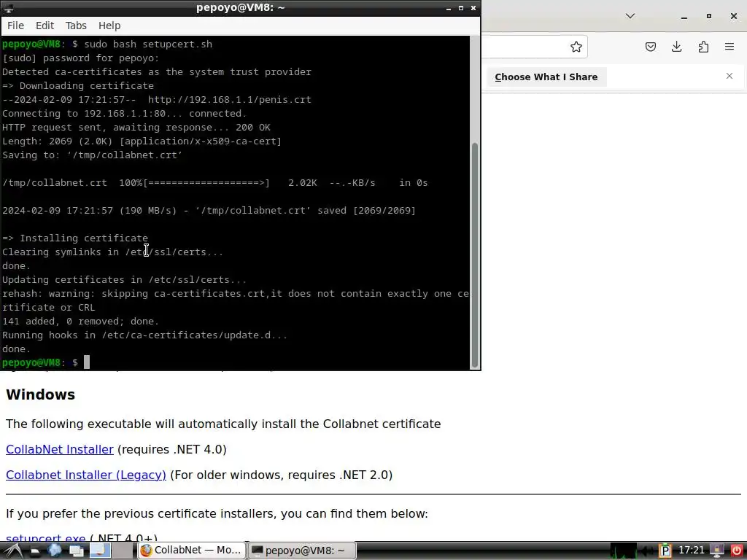The image size is (747, 560).
Task: Open the Collabnet Installer (Legacy) link
Action: [x=86, y=475]
